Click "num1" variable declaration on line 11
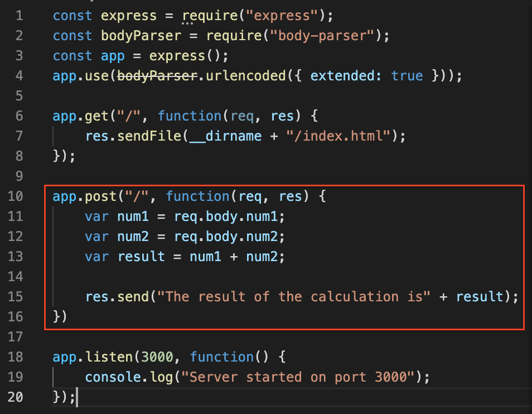 tap(133, 216)
